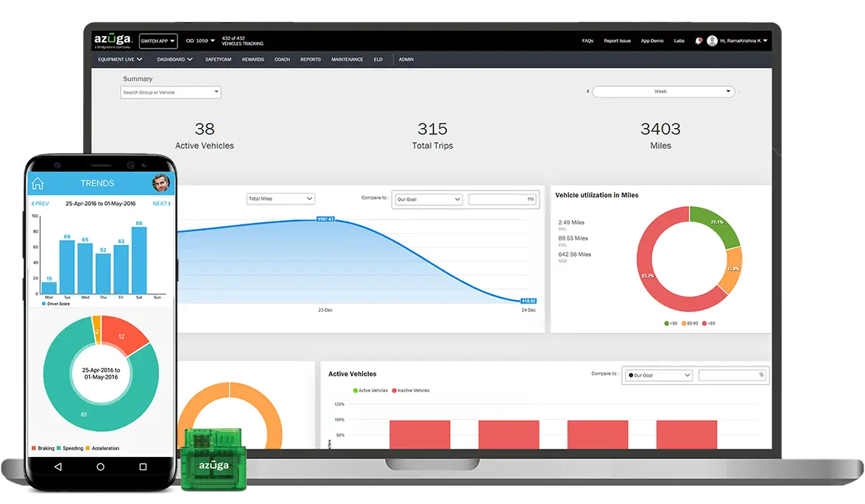
Task: Tap PREV on the phone Trends screen
Action: click(40, 204)
